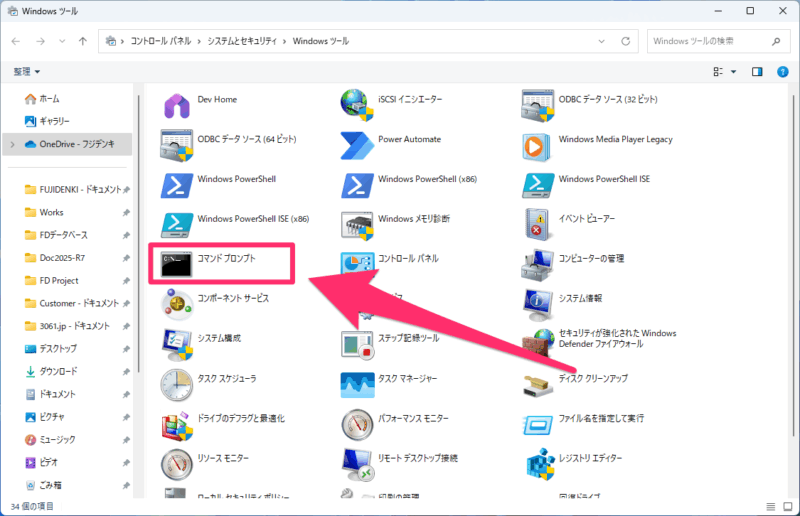
Task: Open システム情報 icon
Action: pos(538,305)
